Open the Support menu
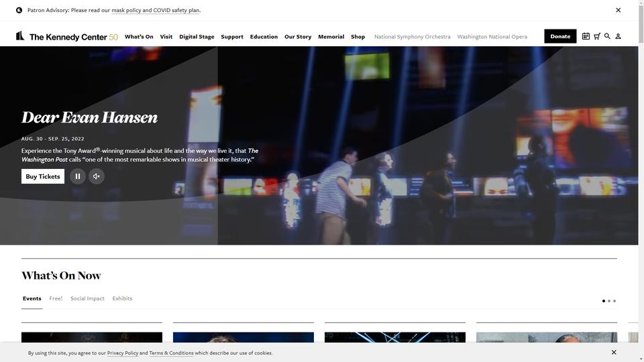The width and height of the screenshot is (644, 362). (232, 36)
